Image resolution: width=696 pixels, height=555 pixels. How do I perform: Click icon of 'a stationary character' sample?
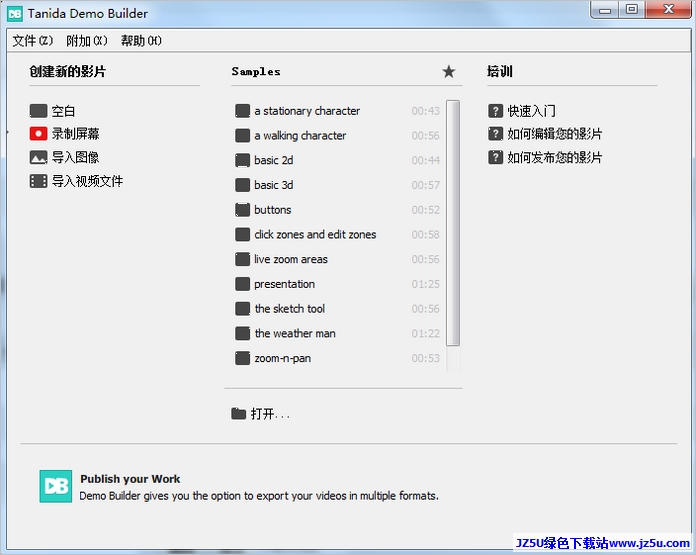point(242,111)
